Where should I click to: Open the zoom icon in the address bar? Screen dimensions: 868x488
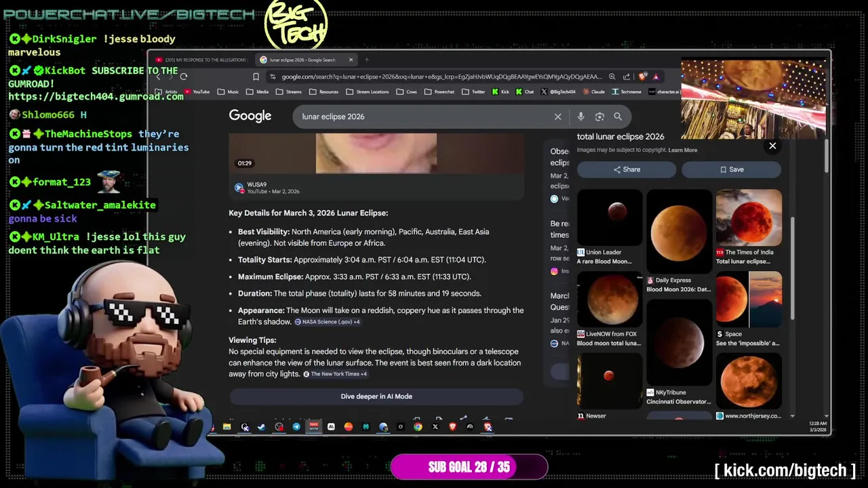[612, 77]
